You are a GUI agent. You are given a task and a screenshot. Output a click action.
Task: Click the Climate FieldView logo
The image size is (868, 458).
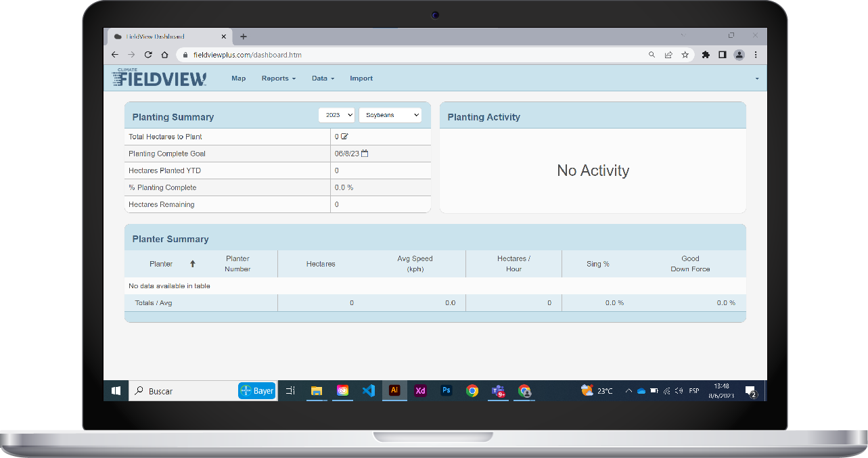(159, 78)
